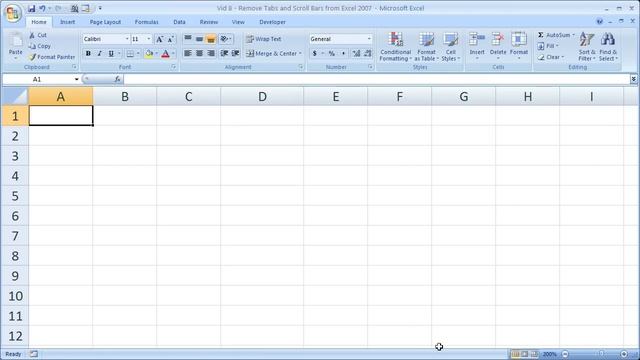Viewport: 640px width, 360px height.
Task: Open Sort & Filter menu
Action: (x=587, y=47)
